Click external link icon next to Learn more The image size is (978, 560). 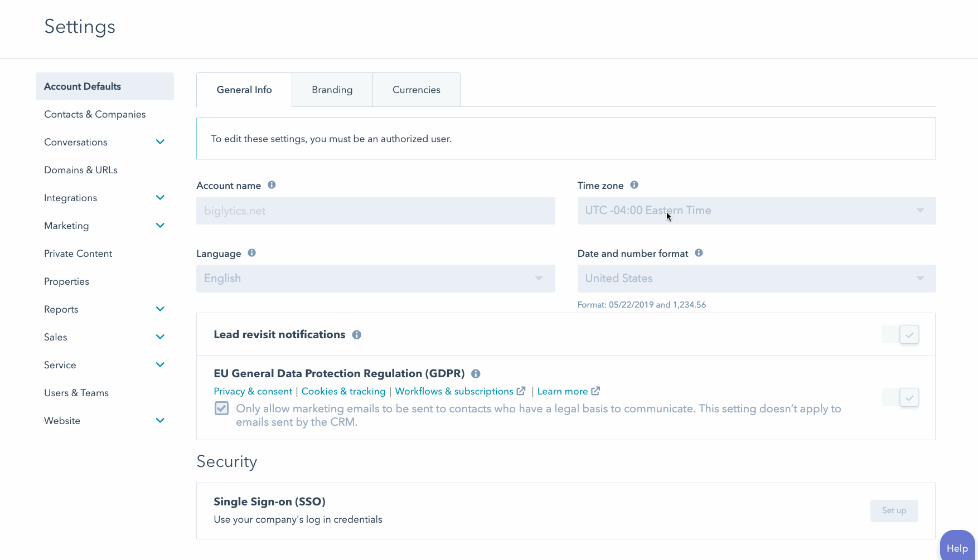[595, 391]
